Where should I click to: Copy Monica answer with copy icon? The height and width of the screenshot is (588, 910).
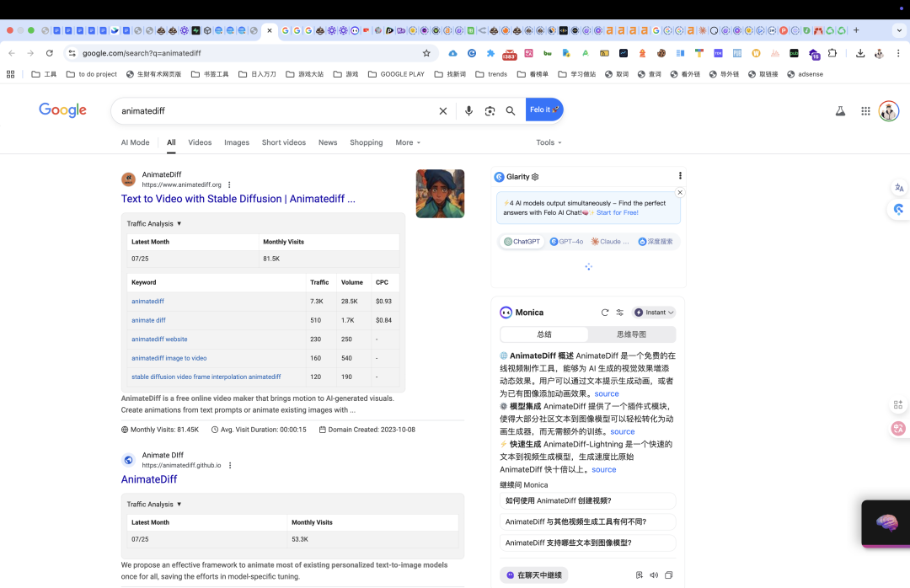pos(668,575)
